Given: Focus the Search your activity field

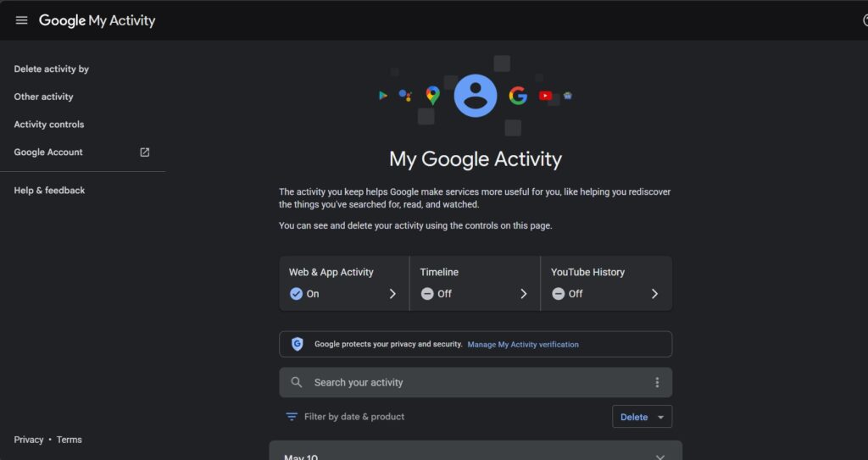Looking at the screenshot, I should (x=476, y=383).
